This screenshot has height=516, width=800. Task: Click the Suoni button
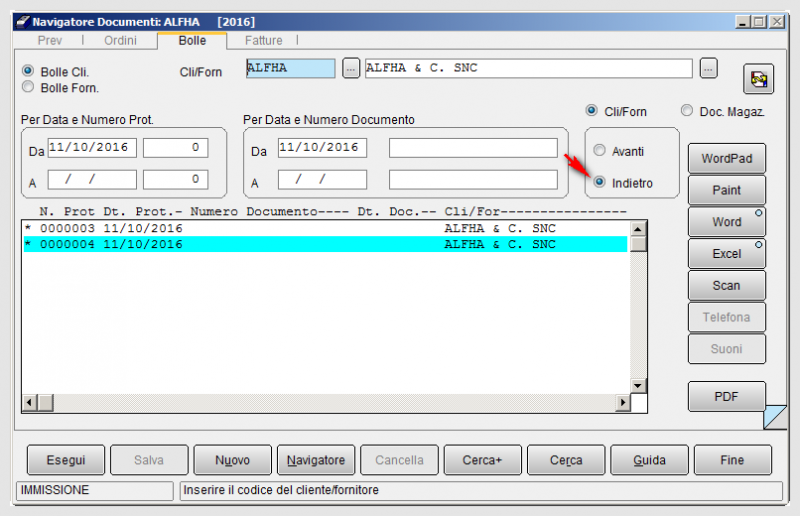coord(727,349)
